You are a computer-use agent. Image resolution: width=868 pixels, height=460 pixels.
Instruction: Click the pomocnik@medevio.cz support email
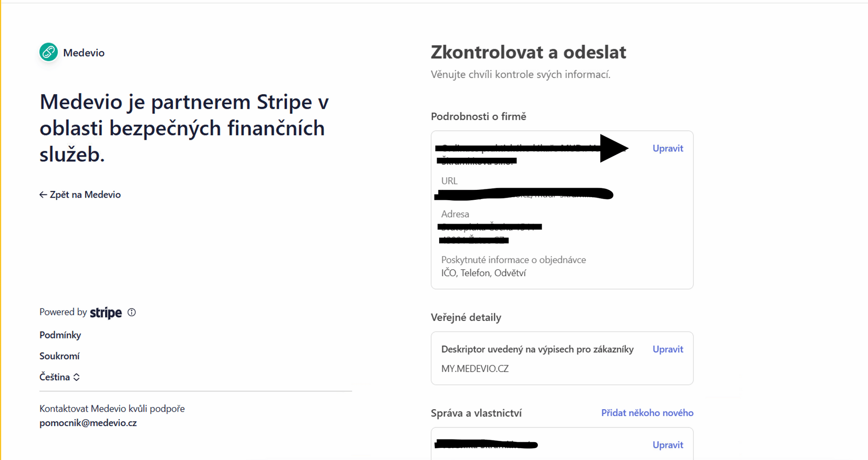[x=88, y=423]
